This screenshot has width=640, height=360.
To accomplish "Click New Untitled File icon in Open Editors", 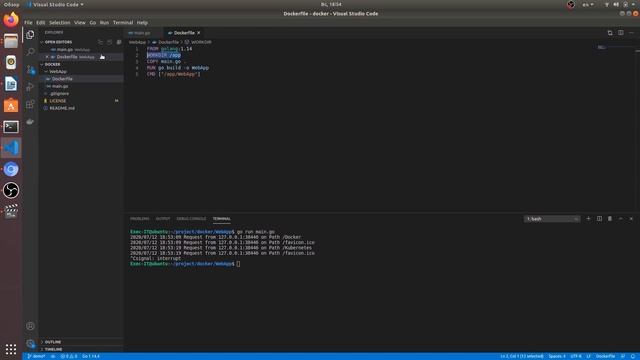I will [100, 42].
